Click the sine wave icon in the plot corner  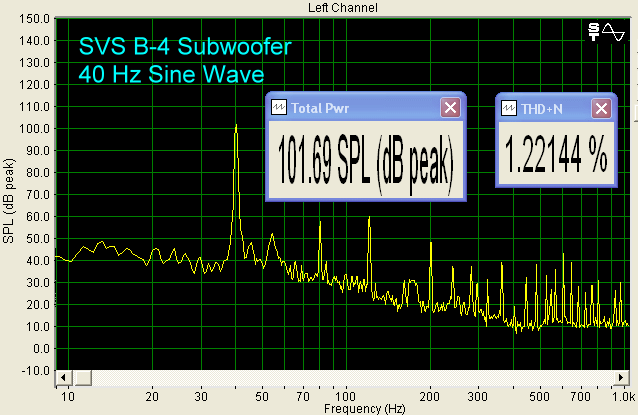pos(613,32)
